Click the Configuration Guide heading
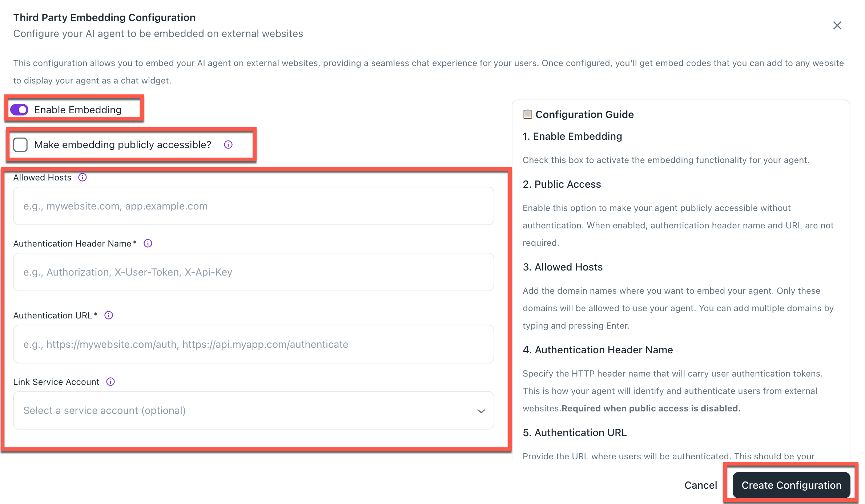Viewport: 865px width, 504px height. pos(584,114)
